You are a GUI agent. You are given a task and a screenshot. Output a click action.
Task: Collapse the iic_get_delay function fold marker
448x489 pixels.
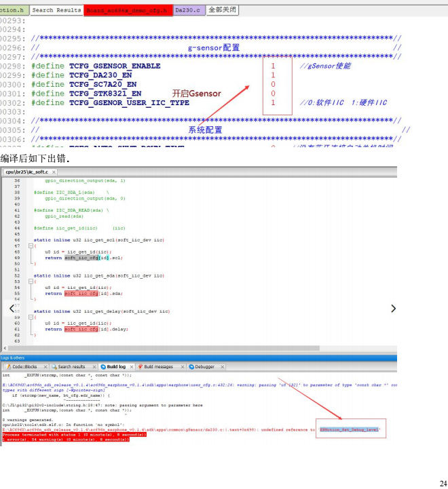click(31, 317)
